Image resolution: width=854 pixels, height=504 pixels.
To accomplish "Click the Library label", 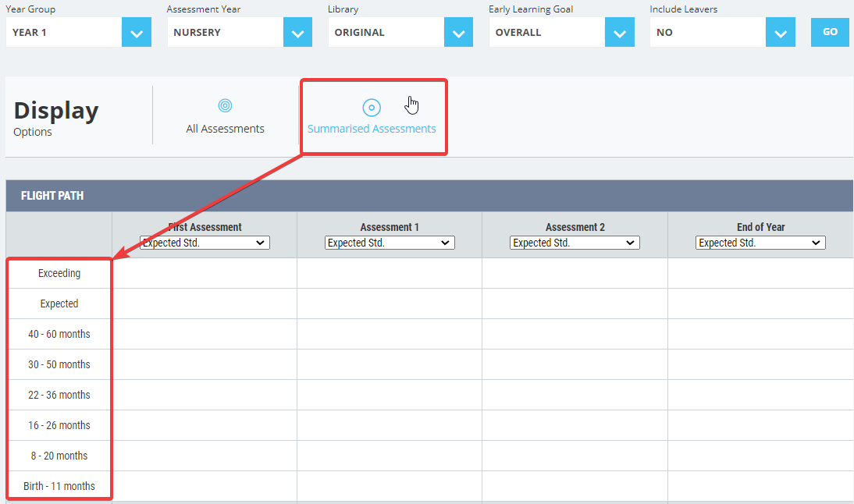I will [343, 9].
